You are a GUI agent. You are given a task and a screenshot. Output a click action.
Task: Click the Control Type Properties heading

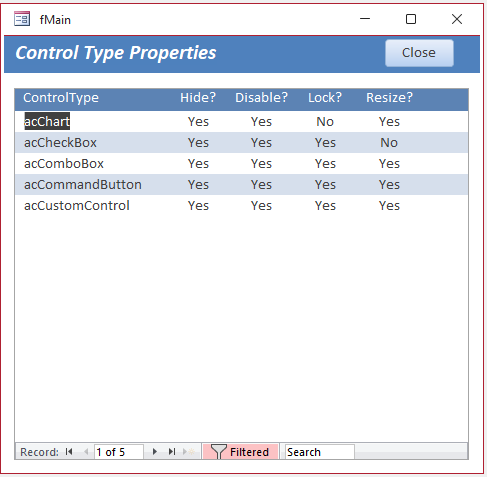(x=116, y=53)
